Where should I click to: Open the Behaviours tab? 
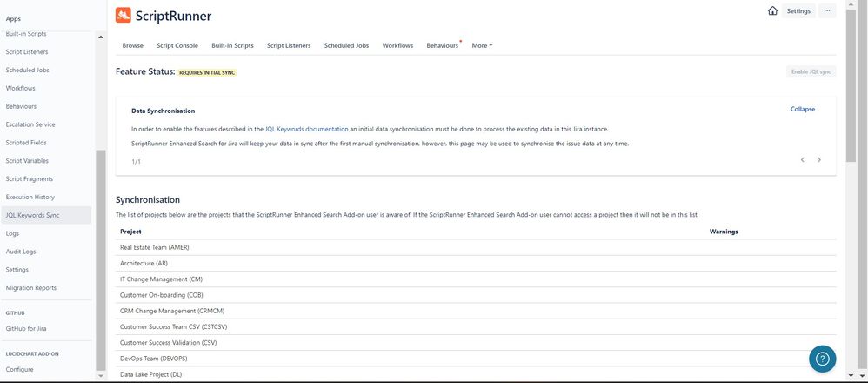point(443,45)
